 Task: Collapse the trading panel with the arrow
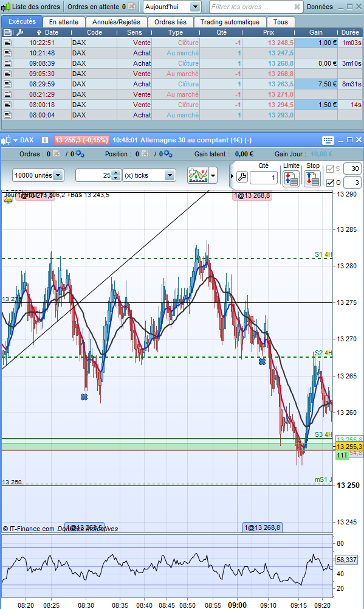pyautogui.click(x=232, y=176)
